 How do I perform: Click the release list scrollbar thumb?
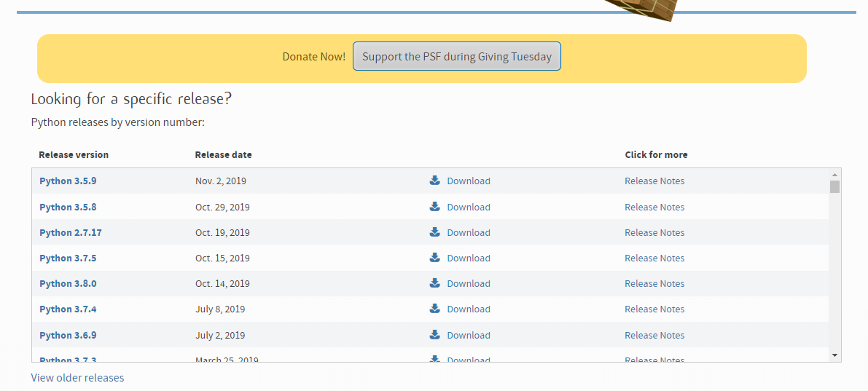click(x=834, y=186)
